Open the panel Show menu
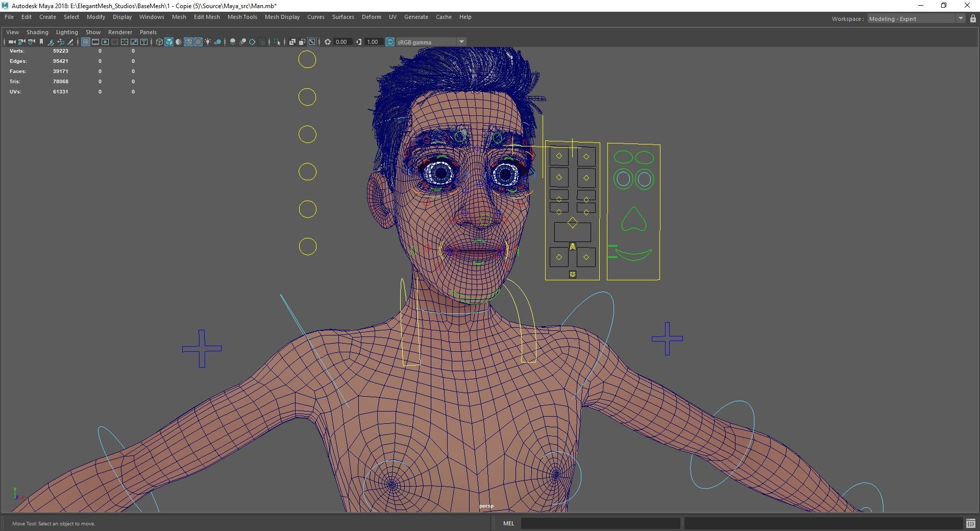 (93, 32)
